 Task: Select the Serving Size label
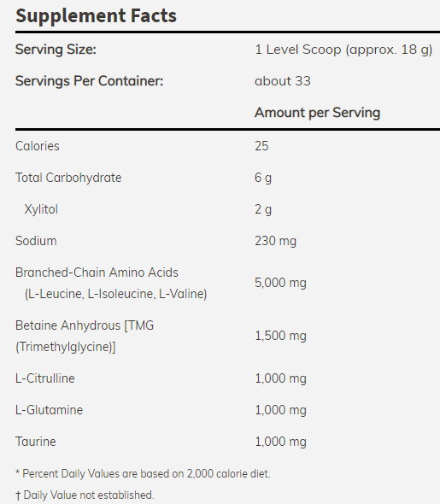click(x=56, y=50)
